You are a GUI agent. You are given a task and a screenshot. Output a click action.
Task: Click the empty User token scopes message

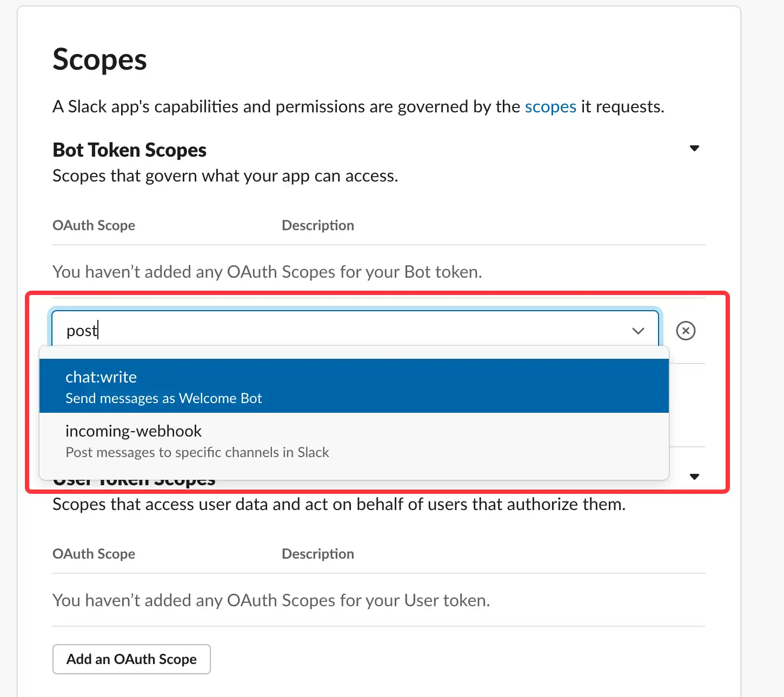pos(271,600)
